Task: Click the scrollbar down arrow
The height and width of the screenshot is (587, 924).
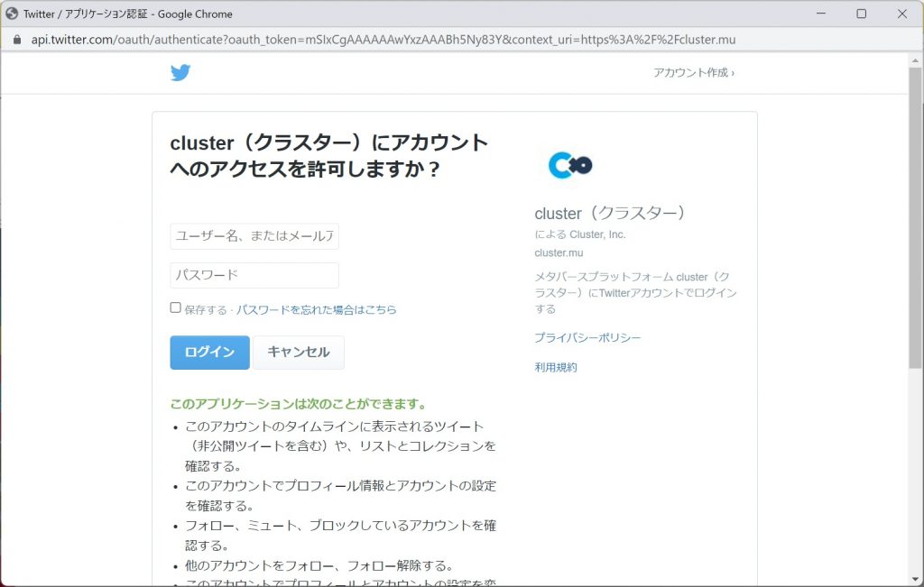Action: (x=915, y=579)
